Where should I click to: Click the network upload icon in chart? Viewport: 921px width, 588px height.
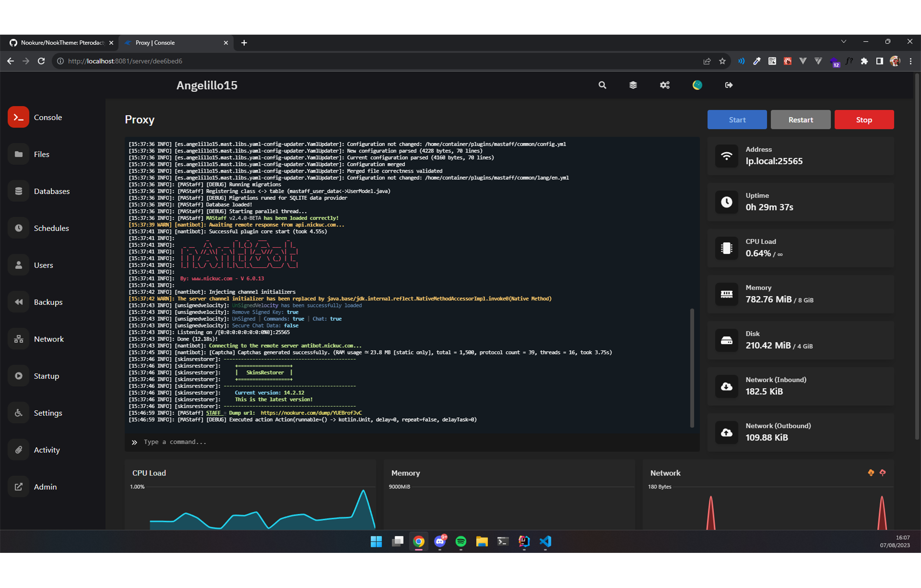point(883,473)
